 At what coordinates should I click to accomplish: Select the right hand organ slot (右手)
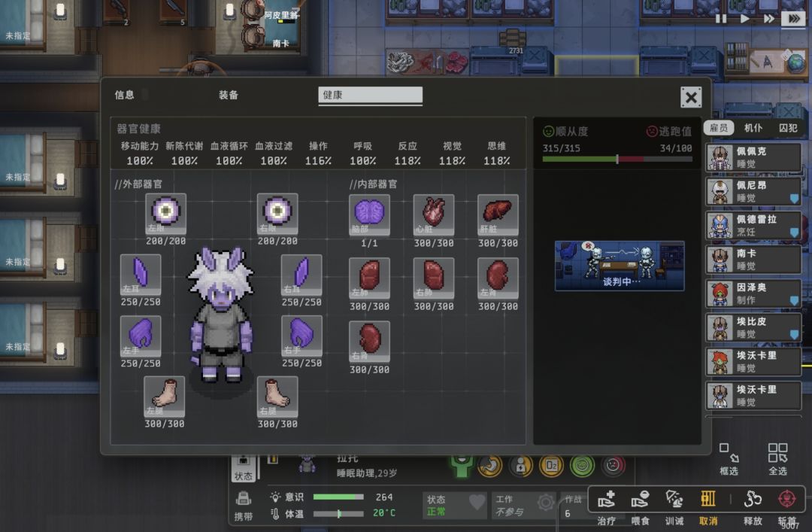(301, 336)
